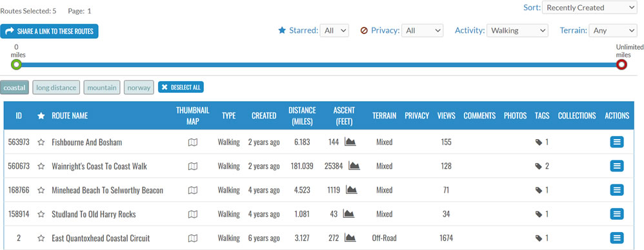Image resolution: width=644 pixels, height=250 pixels.
Task: Open thumbnail map for Wainright's Coast To Coast
Action: (193, 166)
